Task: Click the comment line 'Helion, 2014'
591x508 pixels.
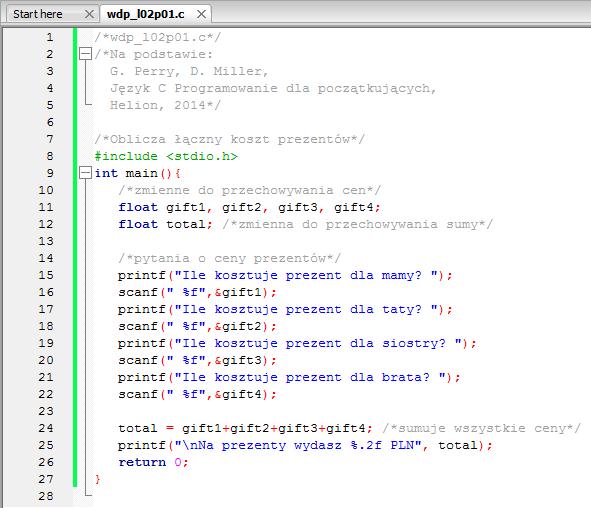Action: [165, 105]
